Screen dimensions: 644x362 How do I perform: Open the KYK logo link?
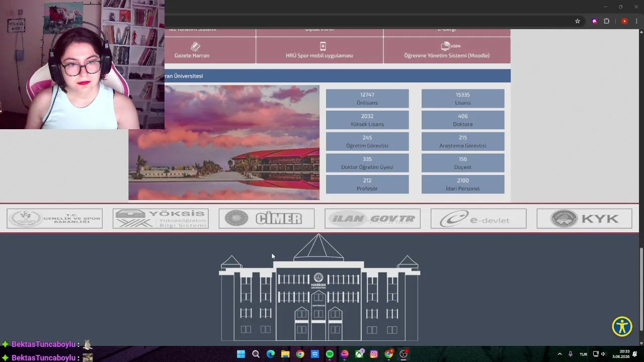point(584,219)
